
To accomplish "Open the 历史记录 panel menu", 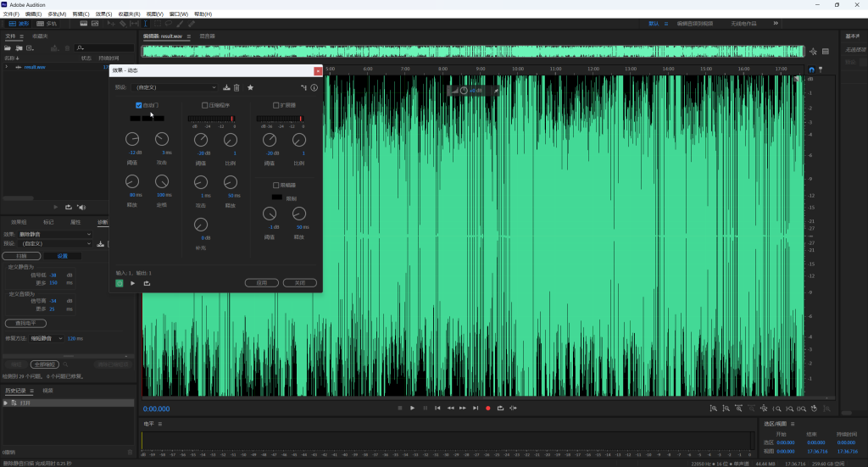I will tap(31, 391).
